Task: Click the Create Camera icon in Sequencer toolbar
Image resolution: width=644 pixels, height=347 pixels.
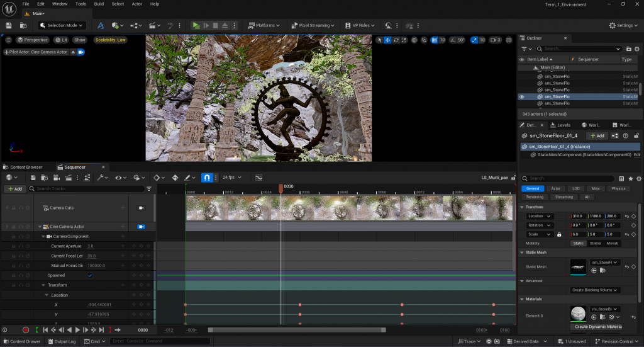Action: [x=57, y=178]
